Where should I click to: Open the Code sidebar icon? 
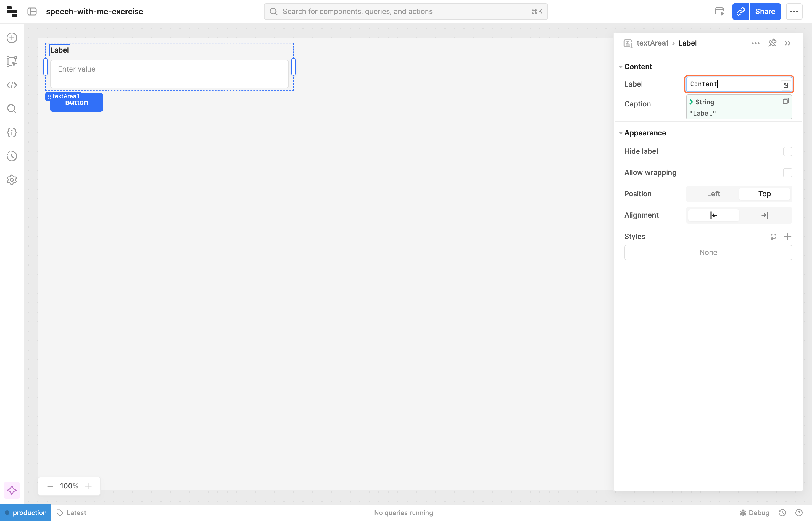[12, 85]
